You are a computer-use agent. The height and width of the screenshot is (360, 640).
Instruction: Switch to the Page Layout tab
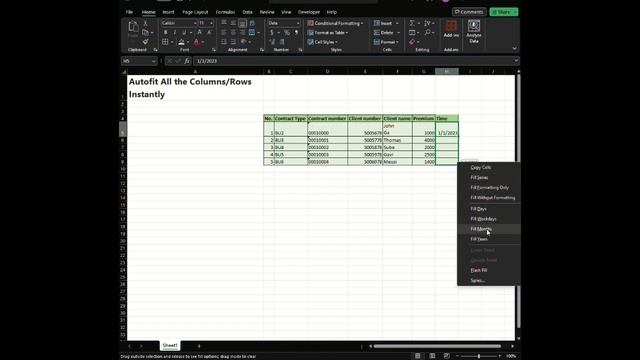[195, 12]
